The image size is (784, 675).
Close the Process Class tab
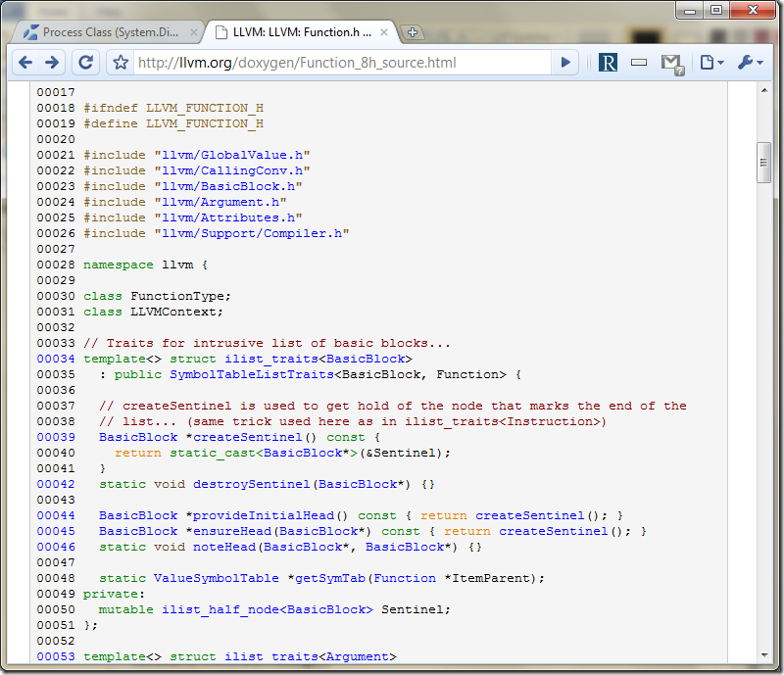194,33
